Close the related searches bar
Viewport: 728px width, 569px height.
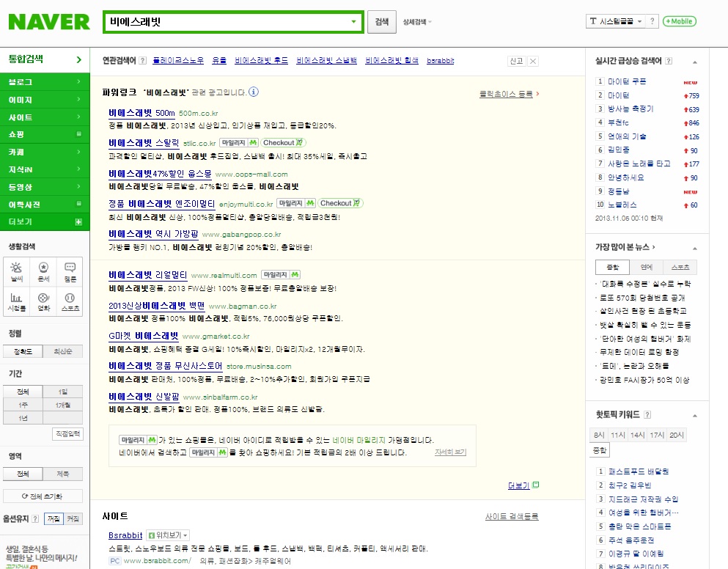(533, 61)
